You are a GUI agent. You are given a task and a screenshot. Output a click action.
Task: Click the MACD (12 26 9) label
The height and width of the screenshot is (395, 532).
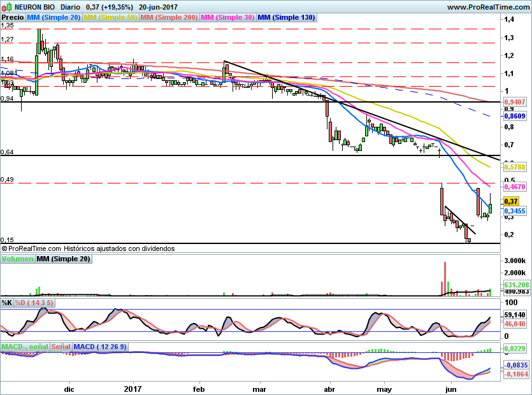(101, 347)
